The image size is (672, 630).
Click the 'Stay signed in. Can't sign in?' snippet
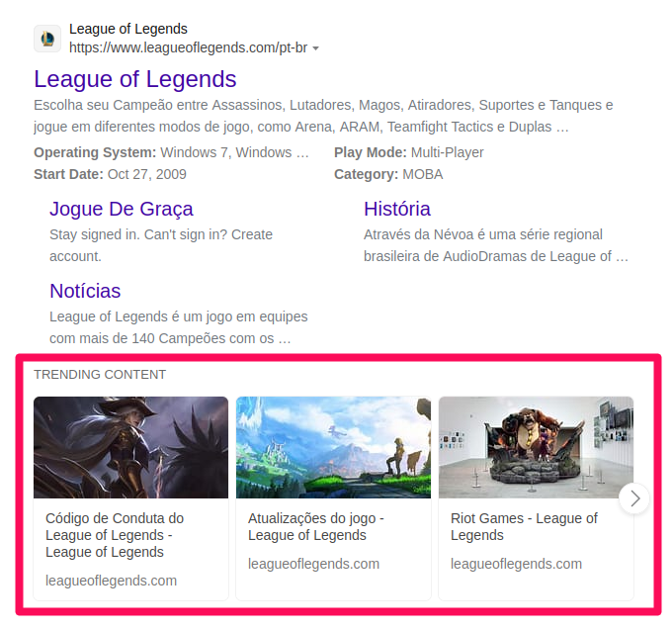(x=161, y=245)
